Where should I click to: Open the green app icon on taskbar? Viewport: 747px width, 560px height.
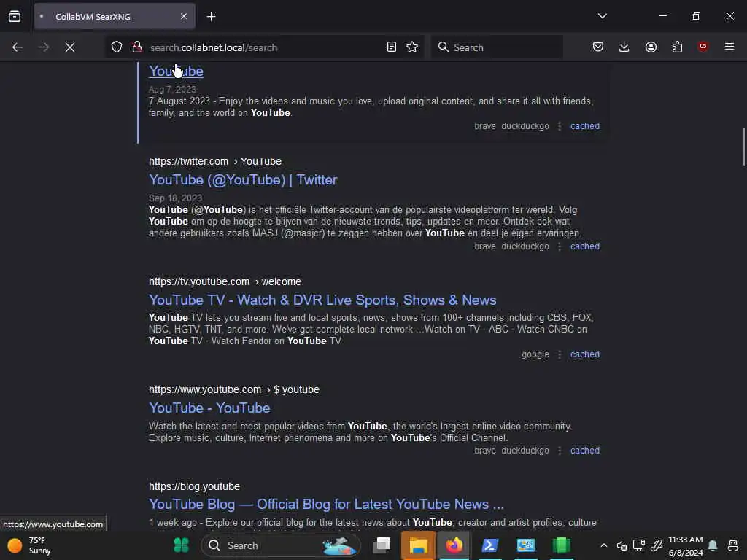coord(561,545)
